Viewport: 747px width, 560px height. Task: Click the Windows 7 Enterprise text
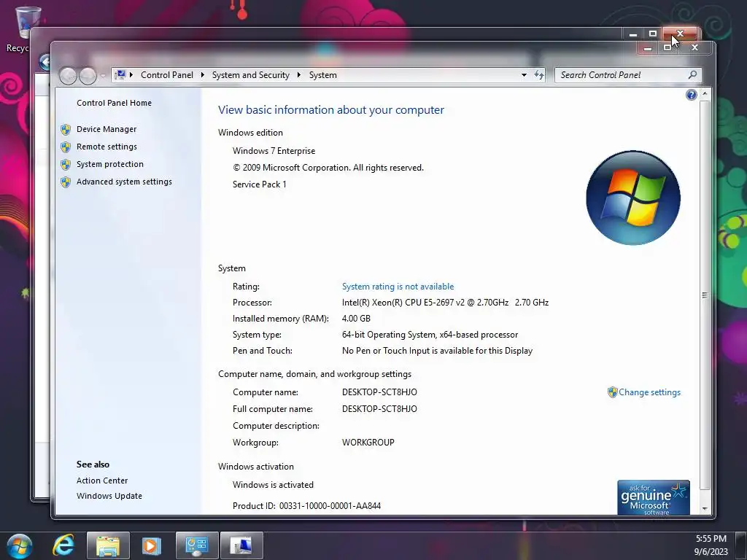coord(274,151)
